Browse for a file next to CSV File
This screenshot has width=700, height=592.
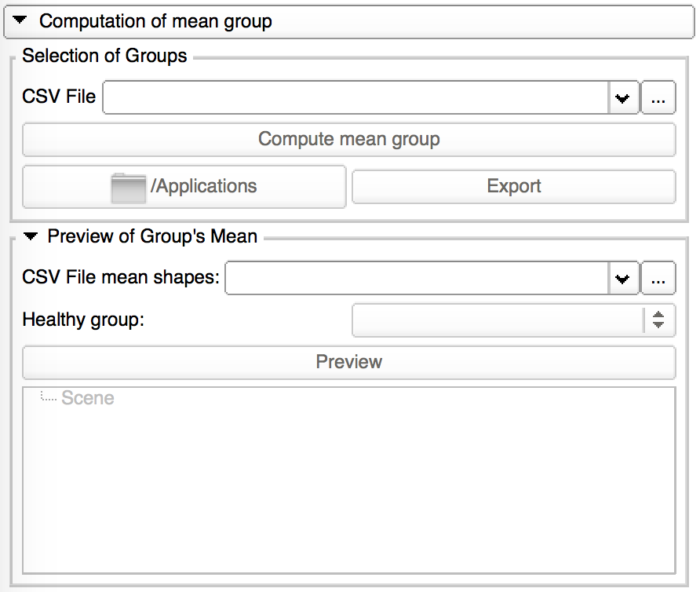coord(658,98)
